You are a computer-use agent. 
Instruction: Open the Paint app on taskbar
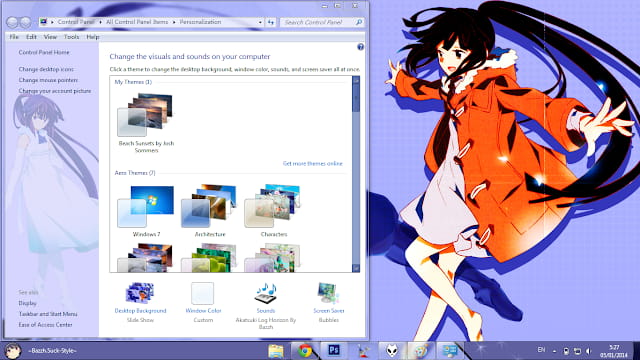click(421, 351)
